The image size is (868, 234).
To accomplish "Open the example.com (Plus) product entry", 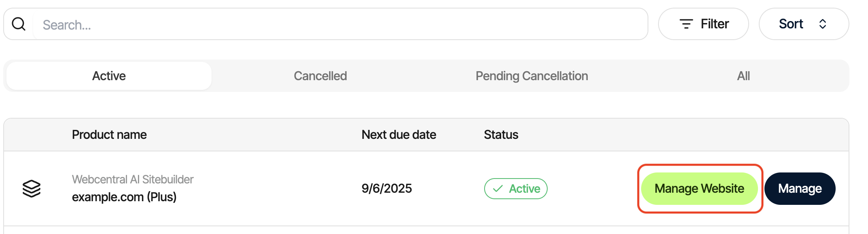I will pyautogui.click(x=124, y=197).
